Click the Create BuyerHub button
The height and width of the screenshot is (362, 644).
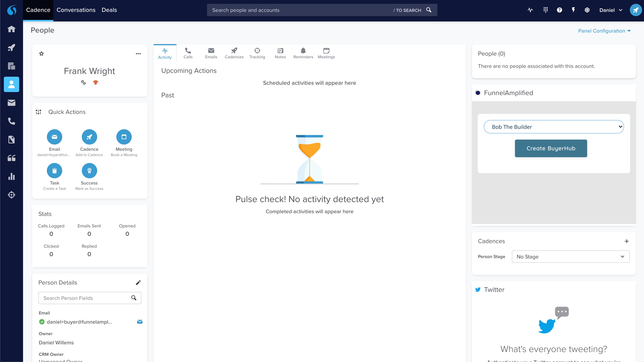pos(551,148)
